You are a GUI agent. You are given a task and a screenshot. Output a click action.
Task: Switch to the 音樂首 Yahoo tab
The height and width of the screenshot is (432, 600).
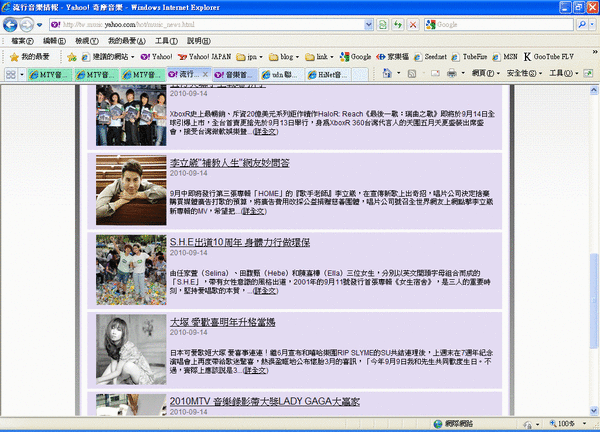(235, 74)
